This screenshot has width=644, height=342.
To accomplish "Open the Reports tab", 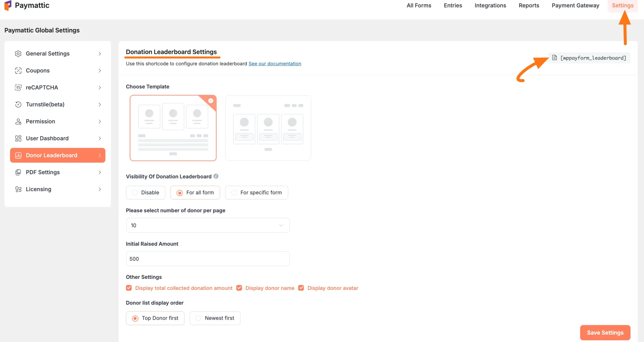I will [x=529, y=5].
